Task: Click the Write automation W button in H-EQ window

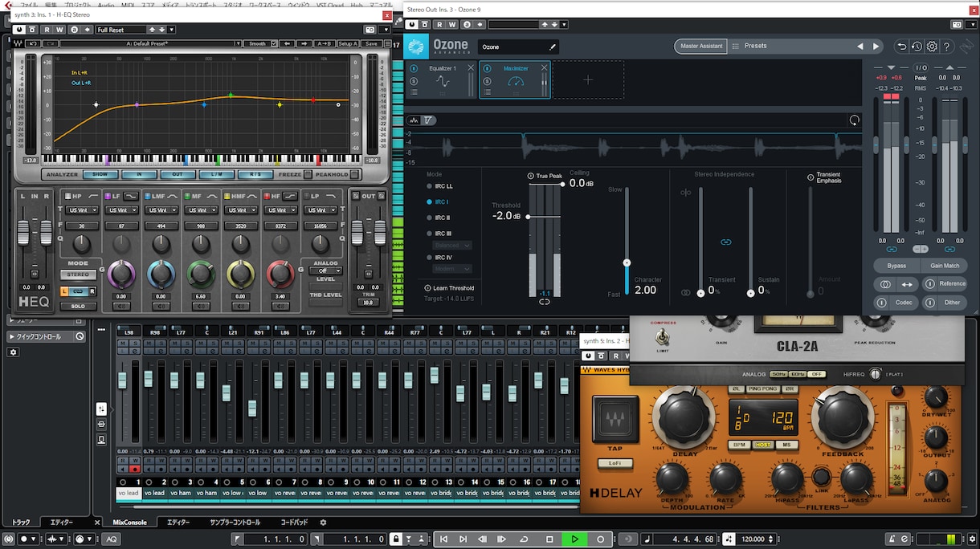Action: pos(58,30)
